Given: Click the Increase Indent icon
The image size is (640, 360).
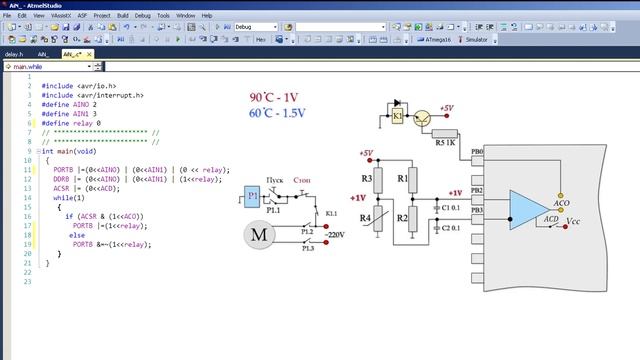Looking at the screenshot, I should click(x=490, y=27).
